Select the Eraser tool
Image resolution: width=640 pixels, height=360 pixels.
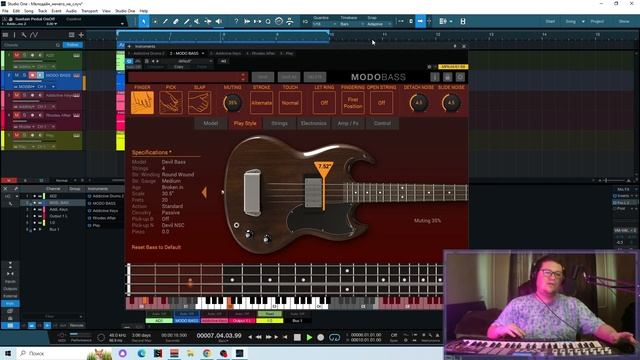176,21
